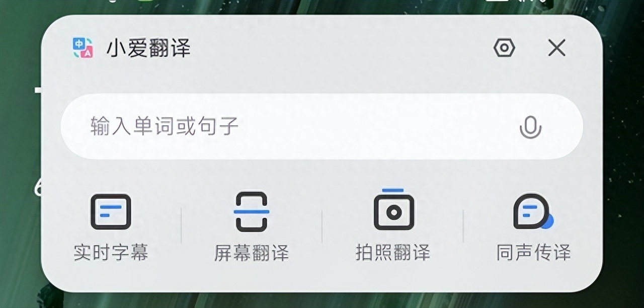The width and height of the screenshot is (644, 308).
Task: Open settings via the hexagon gear icon
Action: [504, 48]
